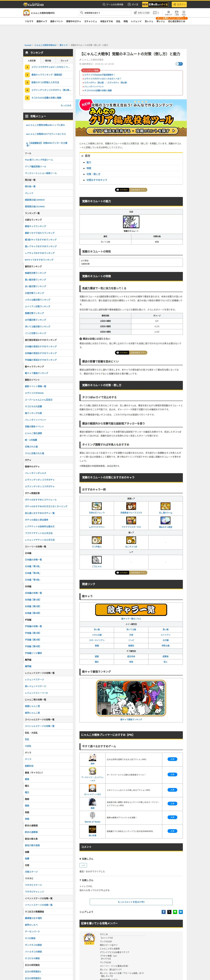Click 召し猪のカイμ character icon

[165, 506]
